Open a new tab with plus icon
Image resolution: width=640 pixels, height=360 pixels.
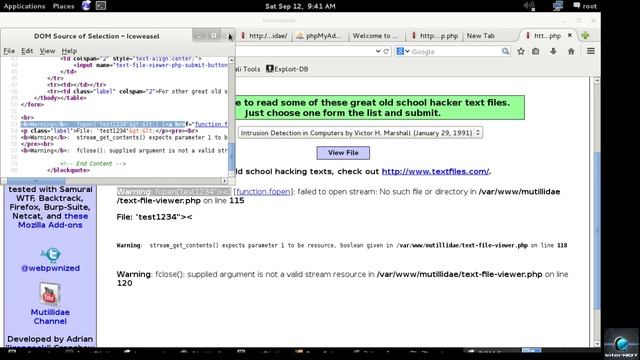coord(585,36)
